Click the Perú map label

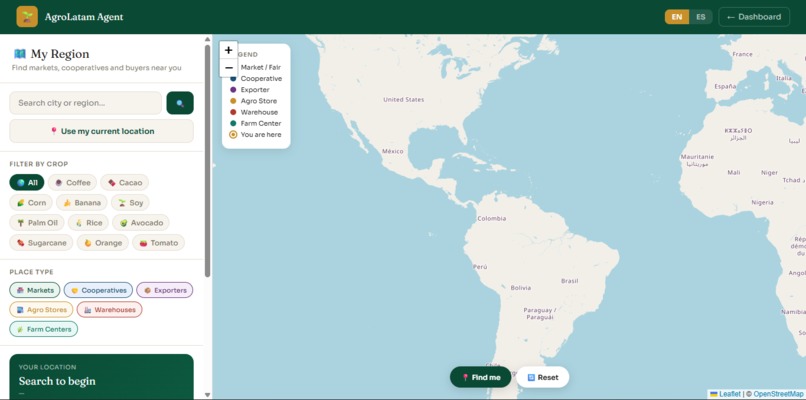[x=480, y=267]
